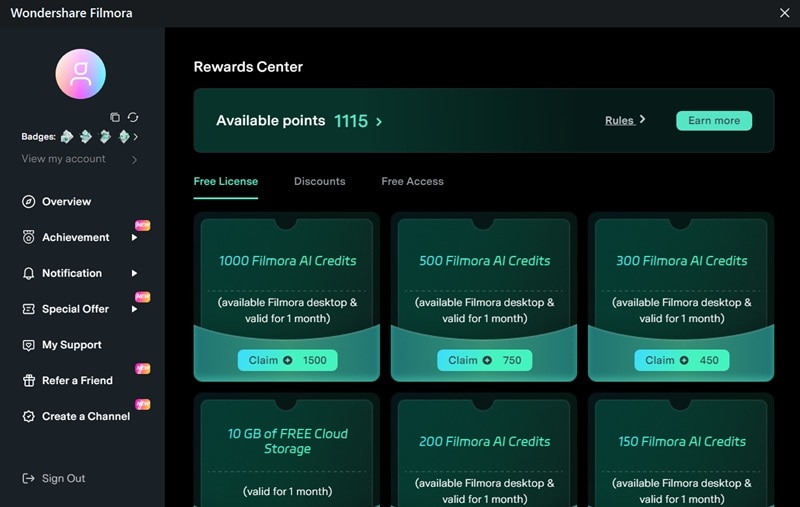Expand the Achievement submenu arrow
800x507 pixels.
pos(134,237)
